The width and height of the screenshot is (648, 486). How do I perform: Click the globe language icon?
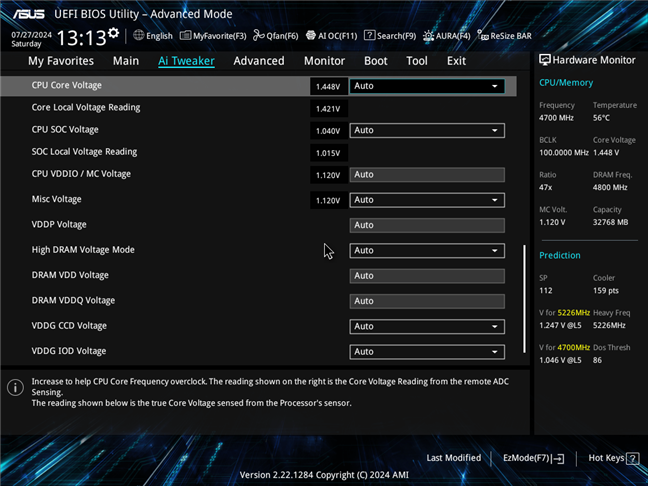(138, 36)
